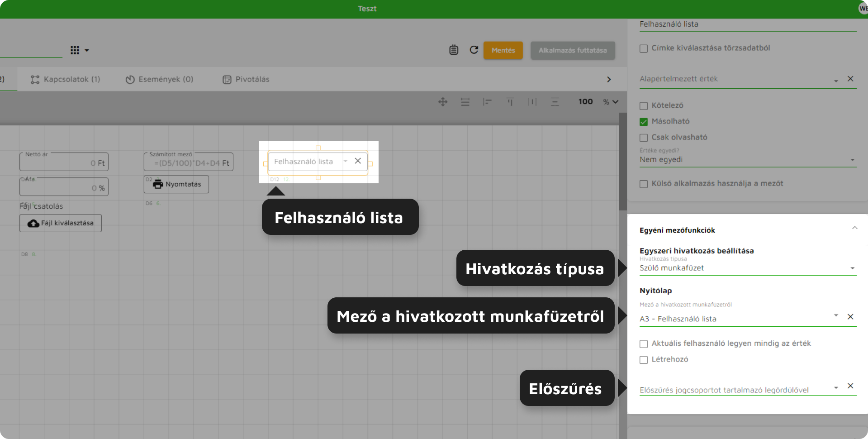Click the align-top toolbar icon

tap(510, 102)
